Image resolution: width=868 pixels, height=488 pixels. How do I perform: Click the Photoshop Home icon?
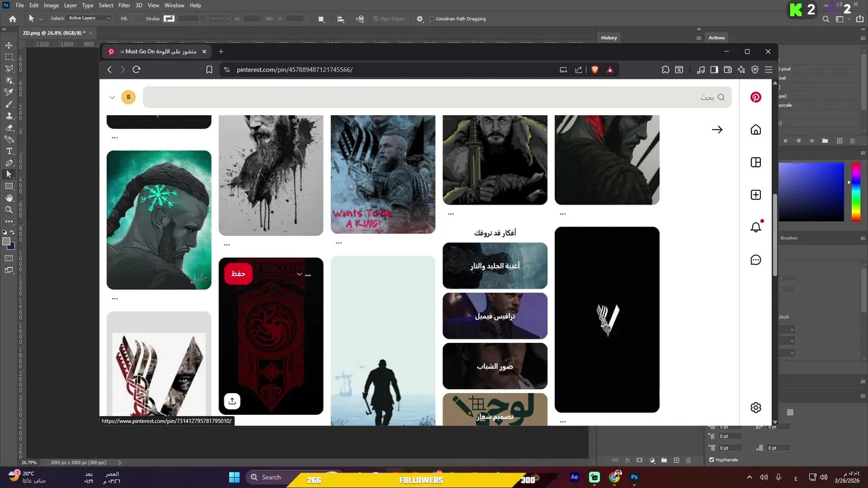12,19
